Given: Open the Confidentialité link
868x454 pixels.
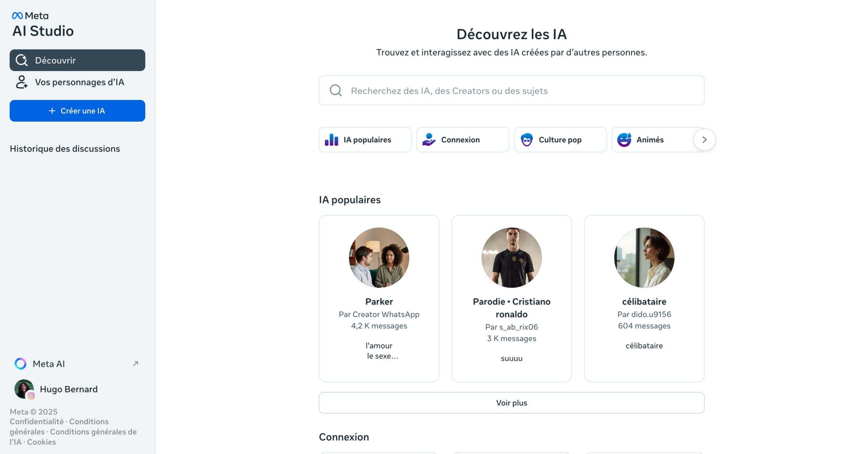Looking at the screenshot, I should pyautogui.click(x=37, y=421).
